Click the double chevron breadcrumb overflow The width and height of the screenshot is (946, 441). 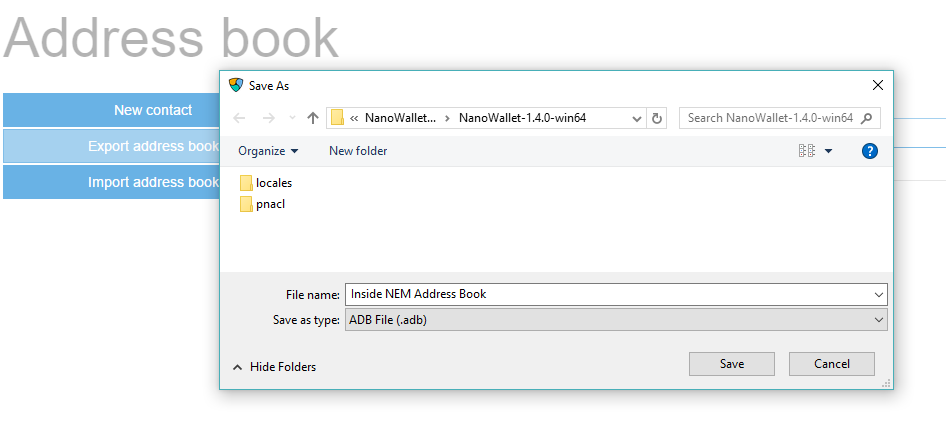354,118
